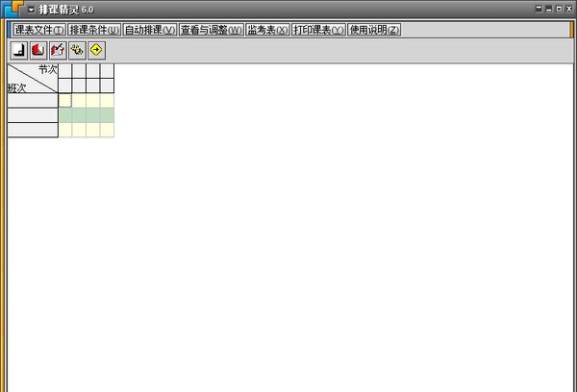Click the 节次/班次 diagonal header cell
The height and width of the screenshot is (392, 577).
[33, 79]
